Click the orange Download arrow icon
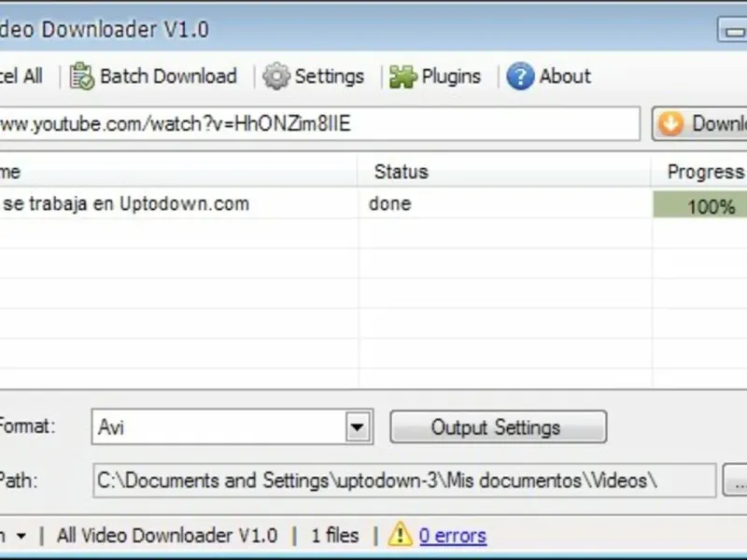 [x=670, y=124]
